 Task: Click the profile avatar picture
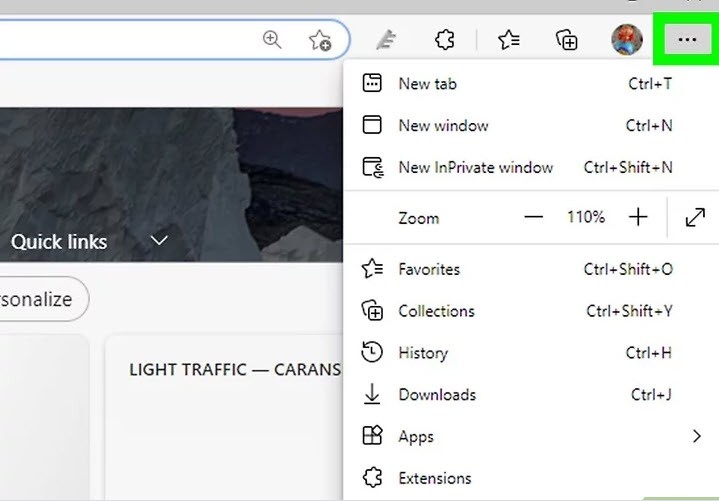click(627, 39)
